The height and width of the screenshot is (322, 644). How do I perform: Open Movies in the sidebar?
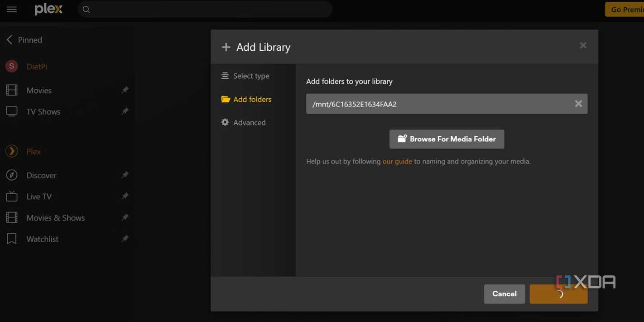click(39, 91)
